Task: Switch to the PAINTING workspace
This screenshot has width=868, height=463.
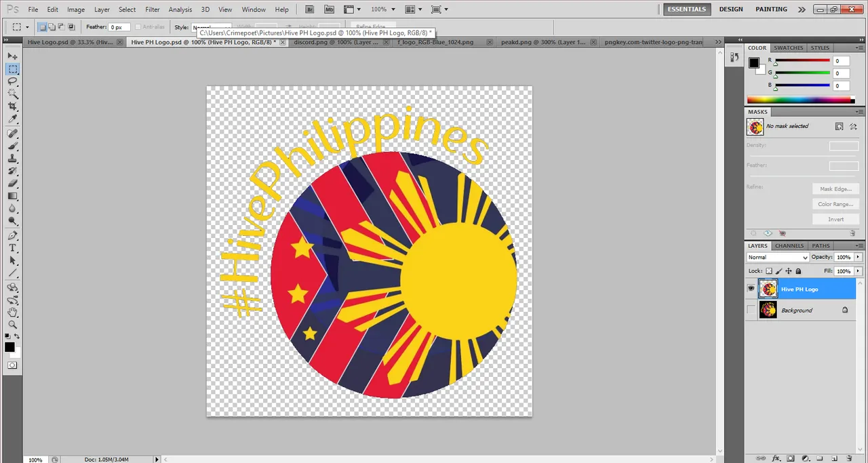Action: tap(772, 9)
